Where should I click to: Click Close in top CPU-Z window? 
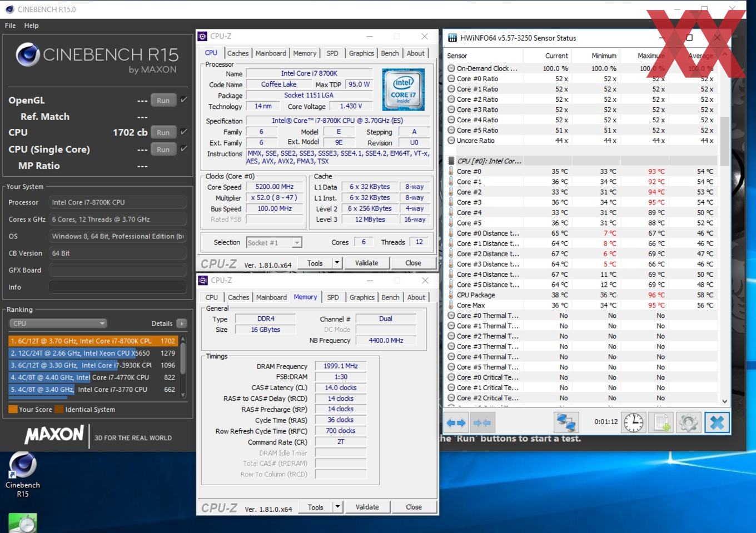coord(413,263)
